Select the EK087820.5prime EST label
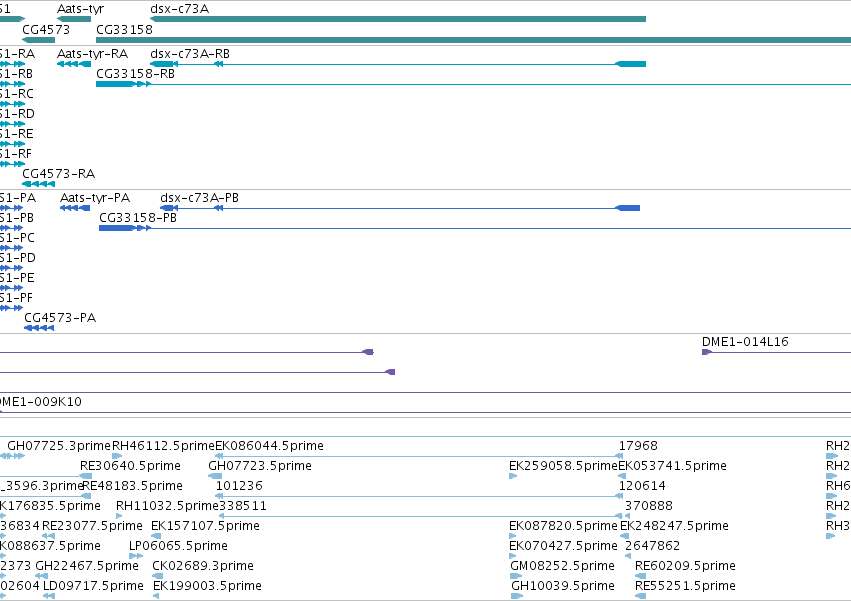851x601 pixels. pos(563,526)
